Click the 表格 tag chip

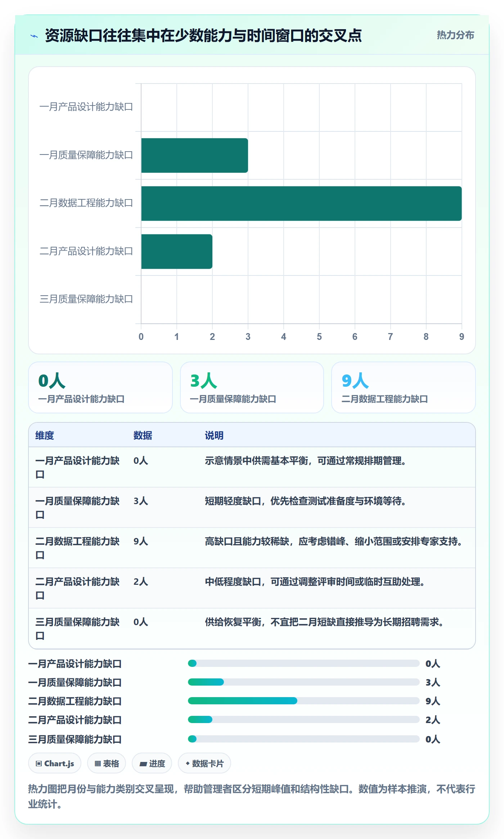107,763
